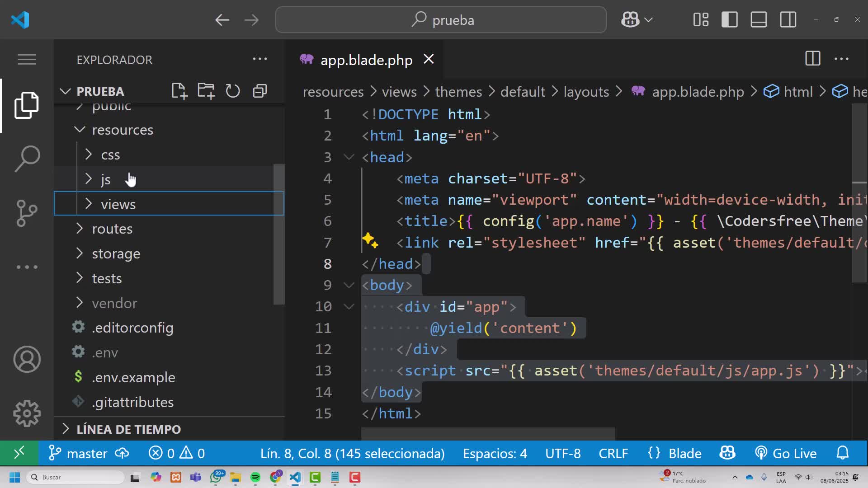The height and width of the screenshot is (488, 868).
Task: Open the Copilot chat menu in title bar
Action: [x=637, y=20]
